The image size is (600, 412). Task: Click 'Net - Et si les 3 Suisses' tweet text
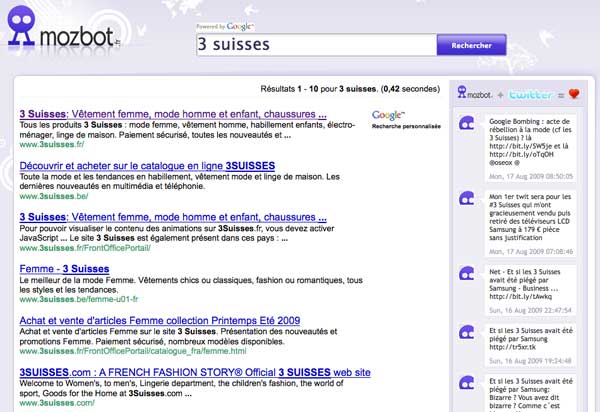525,284
